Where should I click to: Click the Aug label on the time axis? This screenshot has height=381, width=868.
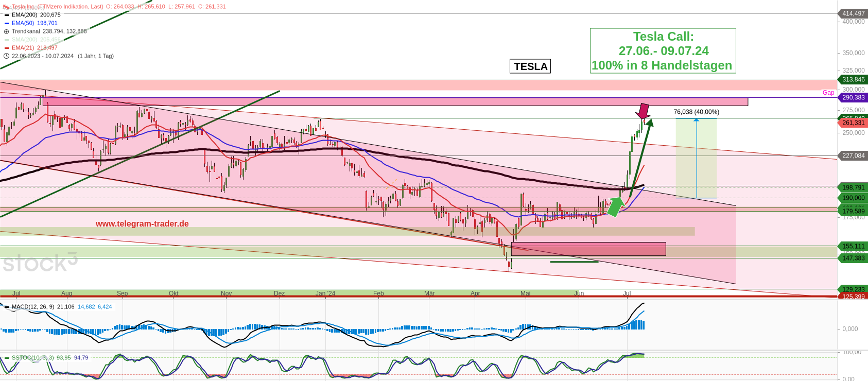(x=66, y=293)
